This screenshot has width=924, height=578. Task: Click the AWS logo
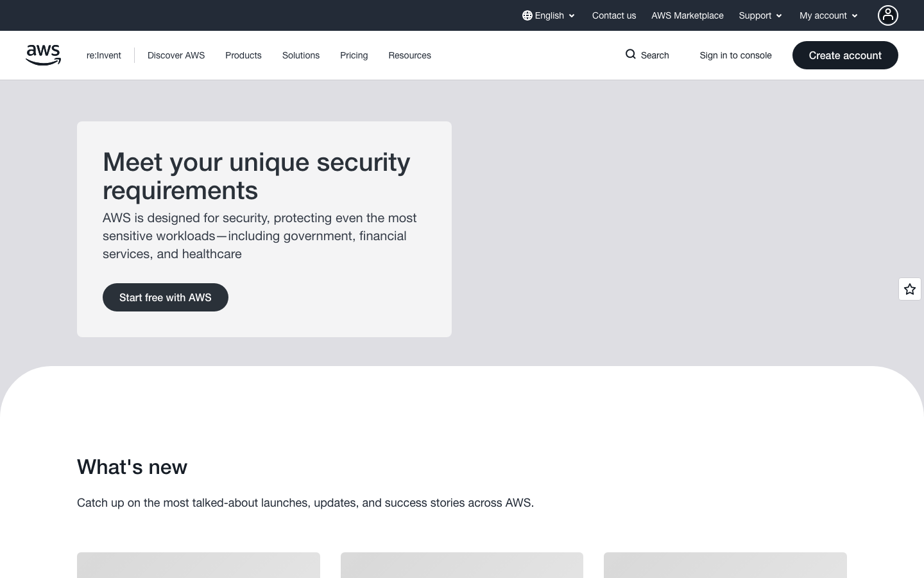pyautogui.click(x=43, y=55)
